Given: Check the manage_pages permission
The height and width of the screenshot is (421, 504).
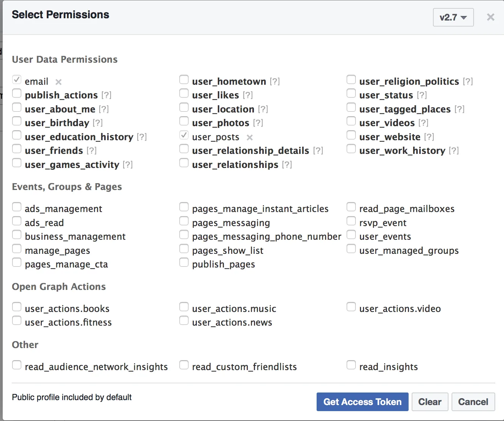Looking at the screenshot, I should [17, 249].
